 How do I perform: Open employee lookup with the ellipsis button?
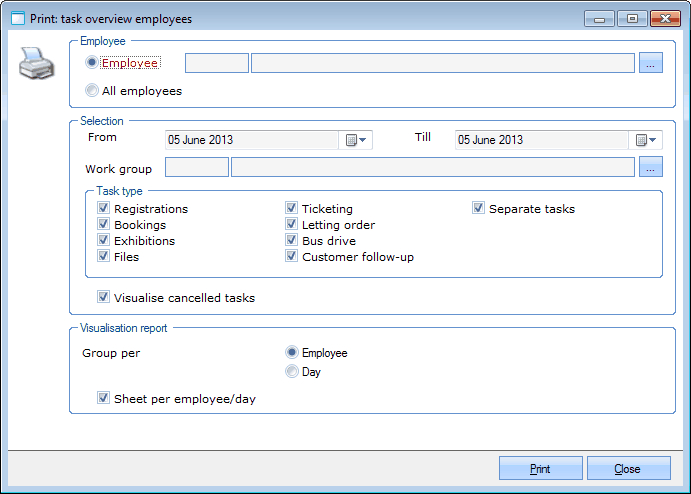[651, 63]
